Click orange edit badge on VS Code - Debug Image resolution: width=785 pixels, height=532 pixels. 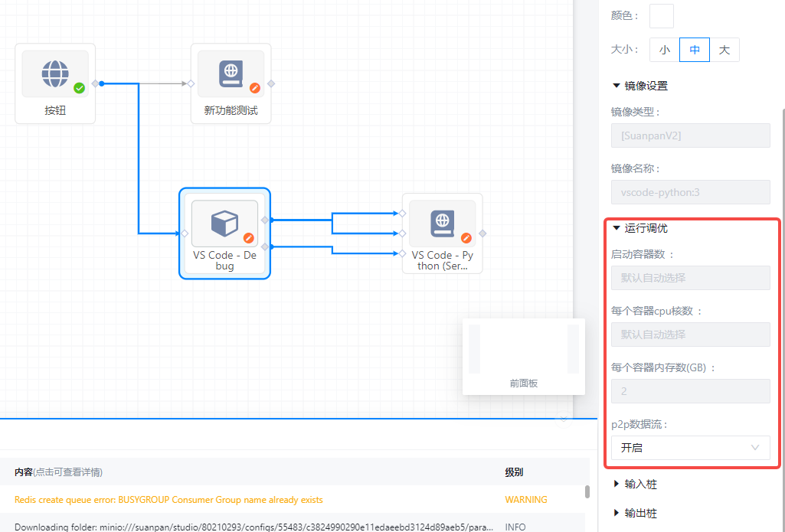(x=248, y=238)
